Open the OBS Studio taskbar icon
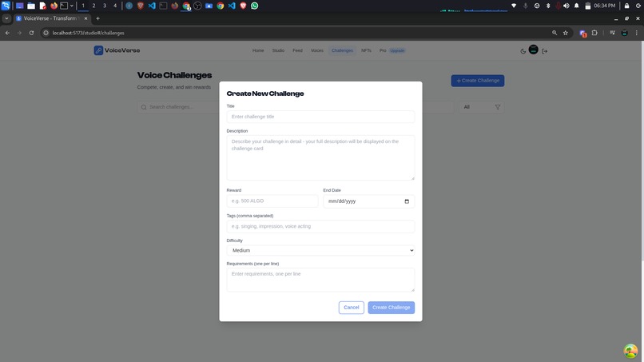Image resolution: width=644 pixels, height=362 pixels. point(197,6)
